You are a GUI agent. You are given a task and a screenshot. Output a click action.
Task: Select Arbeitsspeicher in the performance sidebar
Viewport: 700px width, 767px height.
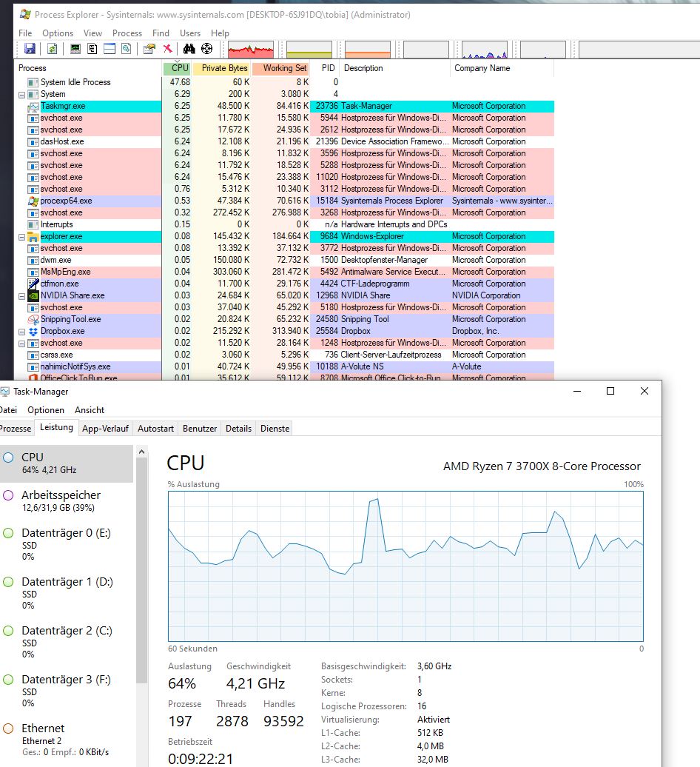[67, 501]
